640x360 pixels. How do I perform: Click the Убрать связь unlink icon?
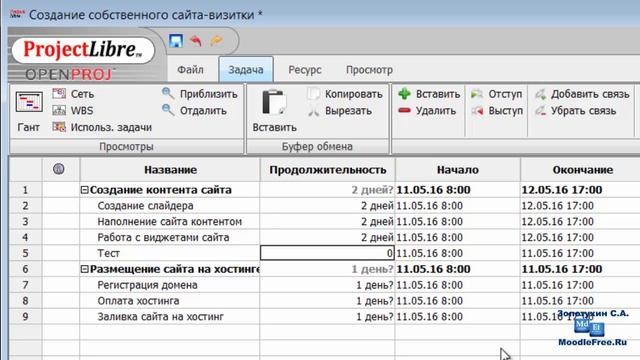tap(540, 111)
